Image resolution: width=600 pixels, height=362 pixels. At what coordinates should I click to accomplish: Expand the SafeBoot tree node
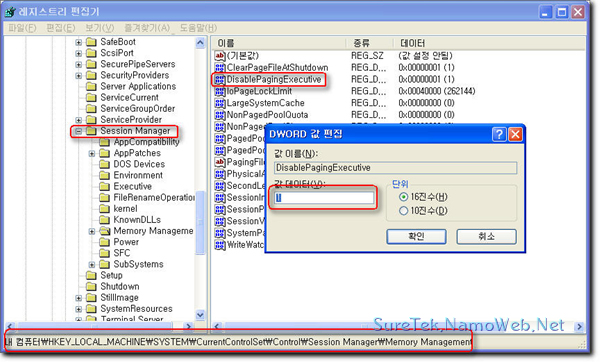coord(78,42)
